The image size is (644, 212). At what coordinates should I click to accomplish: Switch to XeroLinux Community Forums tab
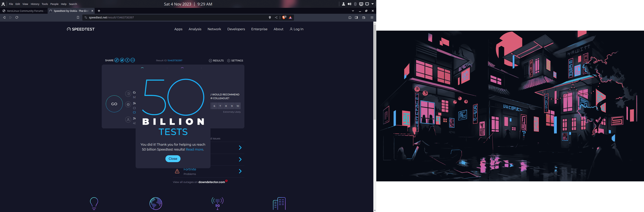[24, 11]
